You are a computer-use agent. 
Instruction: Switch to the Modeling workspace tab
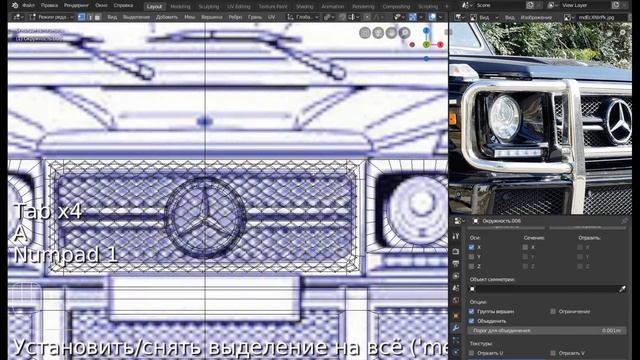(180, 7)
